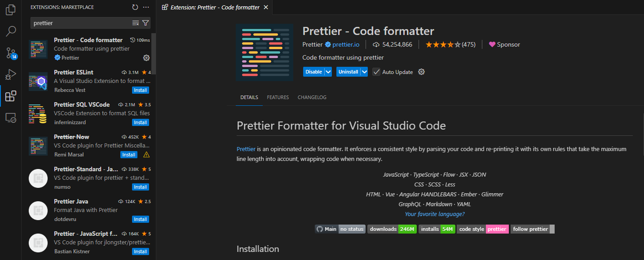Open Run and Debug view

(11, 74)
